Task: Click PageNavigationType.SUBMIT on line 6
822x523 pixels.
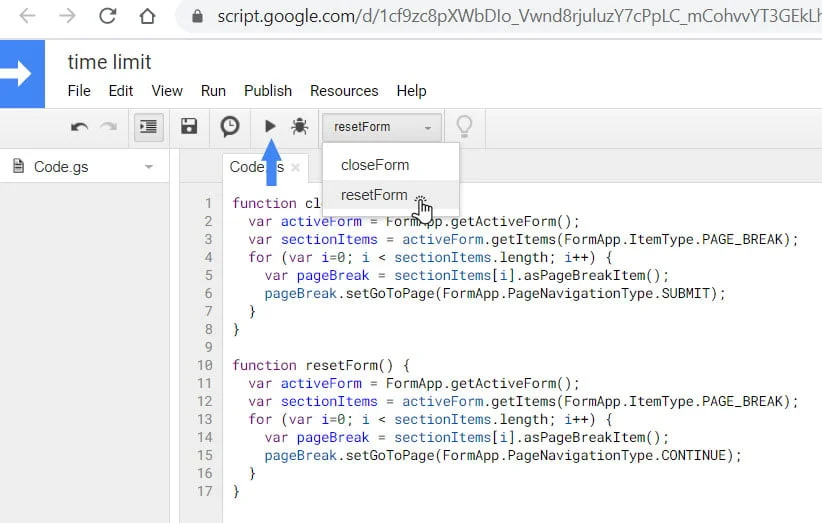Action: (608, 293)
